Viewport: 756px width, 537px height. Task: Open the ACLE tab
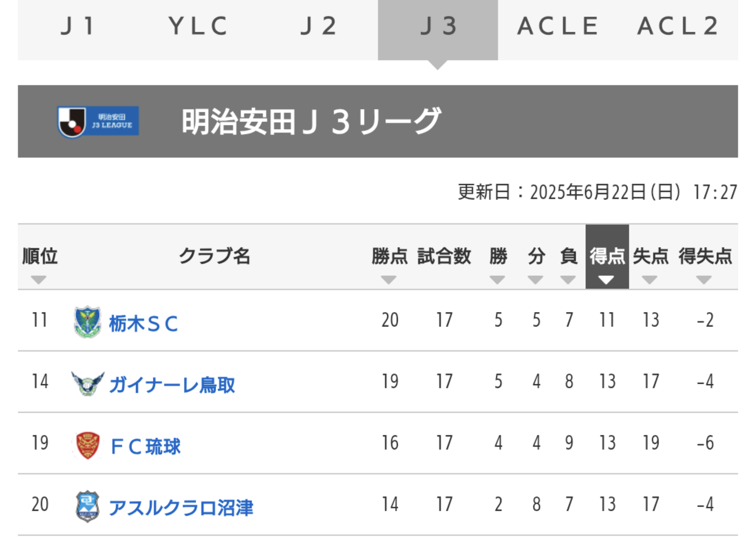[x=558, y=26]
